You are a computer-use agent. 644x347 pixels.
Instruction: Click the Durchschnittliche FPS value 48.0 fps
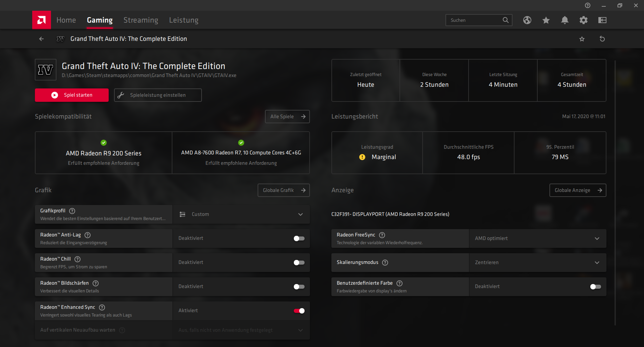tap(469, 157)
